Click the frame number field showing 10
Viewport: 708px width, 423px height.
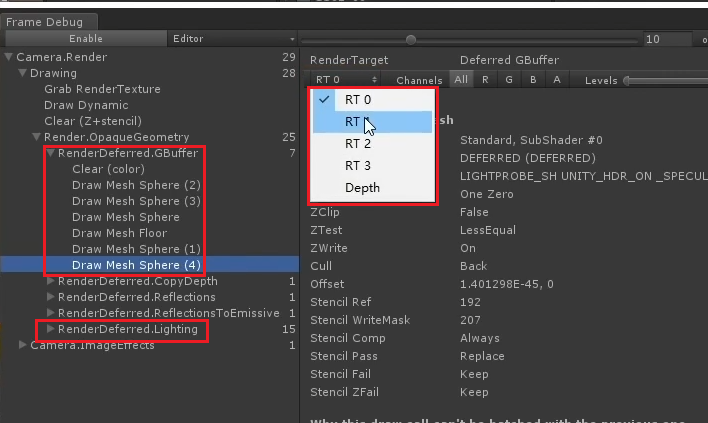pos(662,39)
